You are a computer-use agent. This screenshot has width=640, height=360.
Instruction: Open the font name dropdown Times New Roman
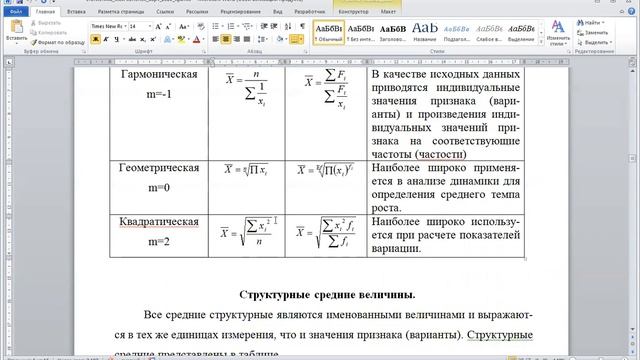click(x=125, y=27)
